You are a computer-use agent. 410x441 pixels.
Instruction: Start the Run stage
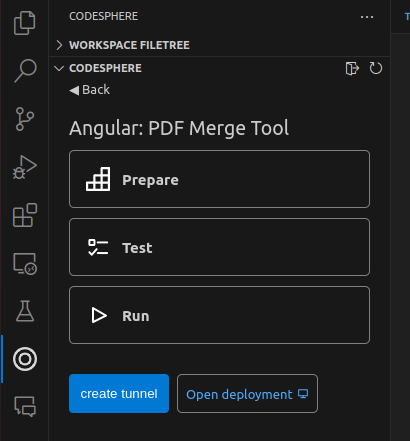tap(219, 315)
